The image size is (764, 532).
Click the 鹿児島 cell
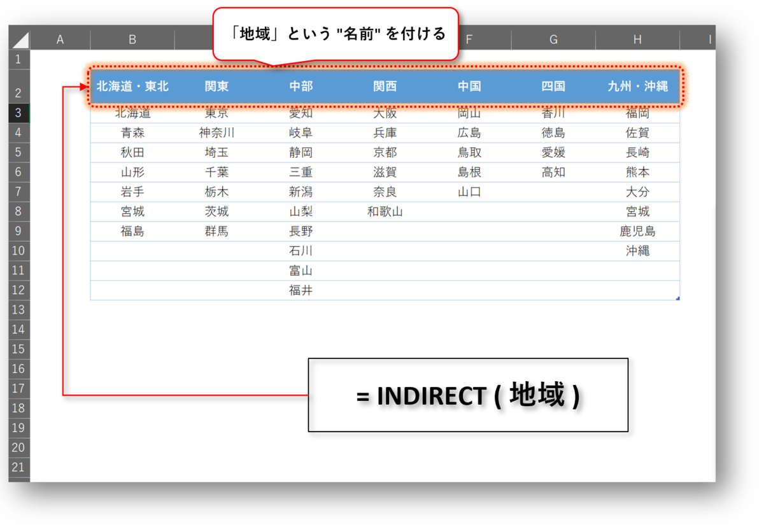(x=637, y=231)
